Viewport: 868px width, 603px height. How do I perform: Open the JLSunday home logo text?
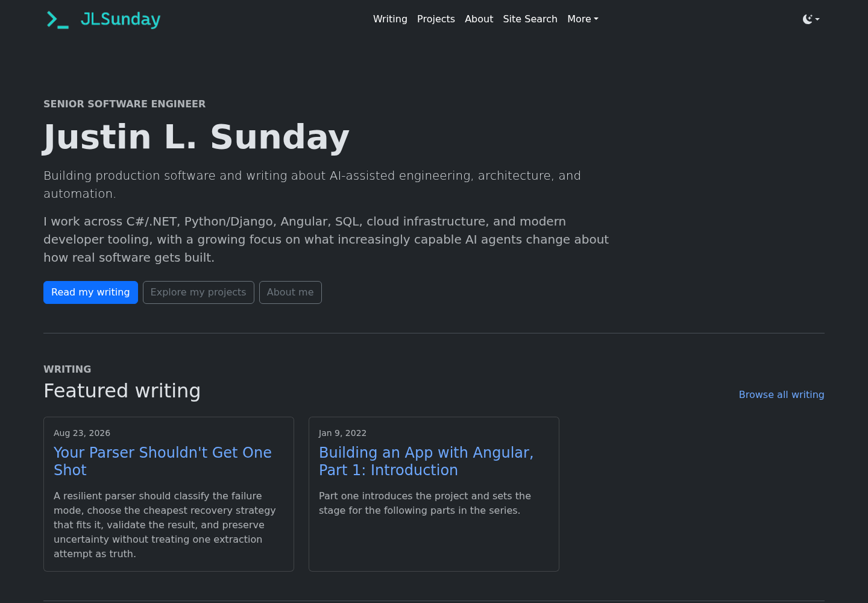121,19
